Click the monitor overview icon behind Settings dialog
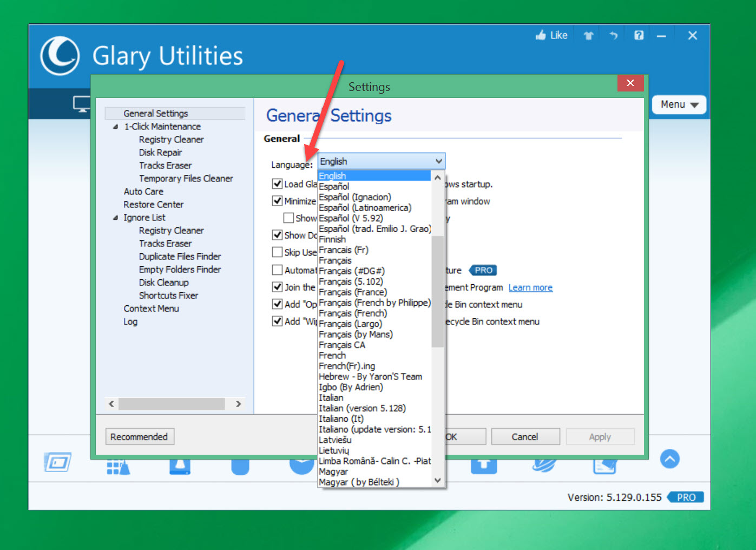Image resolution: width=756 pixels, height=550 pixels. pos(82,104)
